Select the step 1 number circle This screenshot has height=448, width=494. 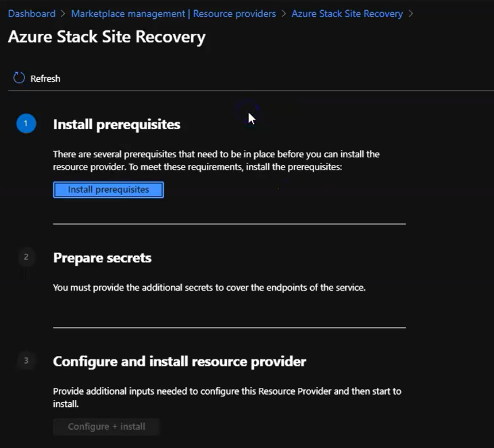point(26,124)
